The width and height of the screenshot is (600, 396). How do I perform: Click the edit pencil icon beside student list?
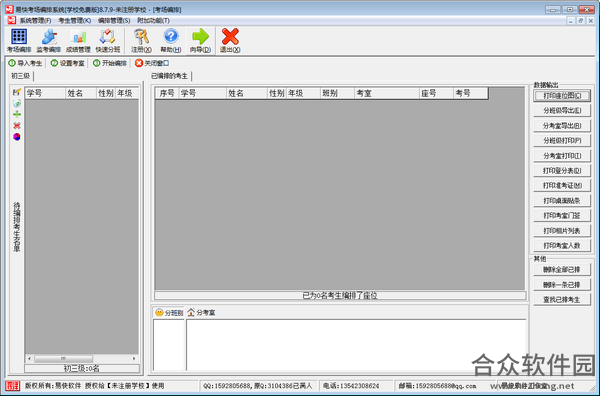[16, 92]
